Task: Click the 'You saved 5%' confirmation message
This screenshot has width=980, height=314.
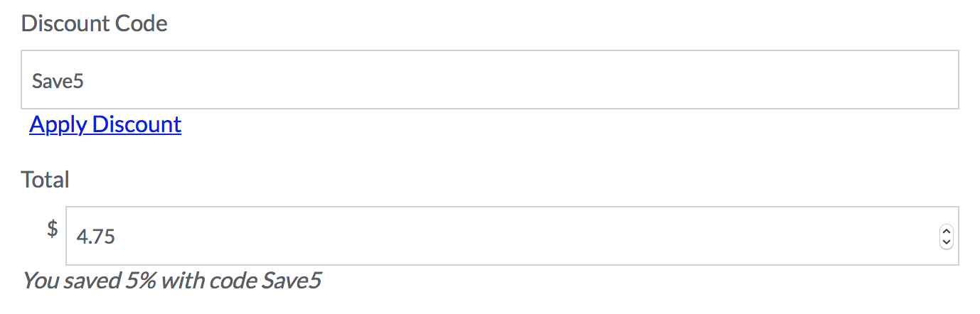Action: pos(171,281)
